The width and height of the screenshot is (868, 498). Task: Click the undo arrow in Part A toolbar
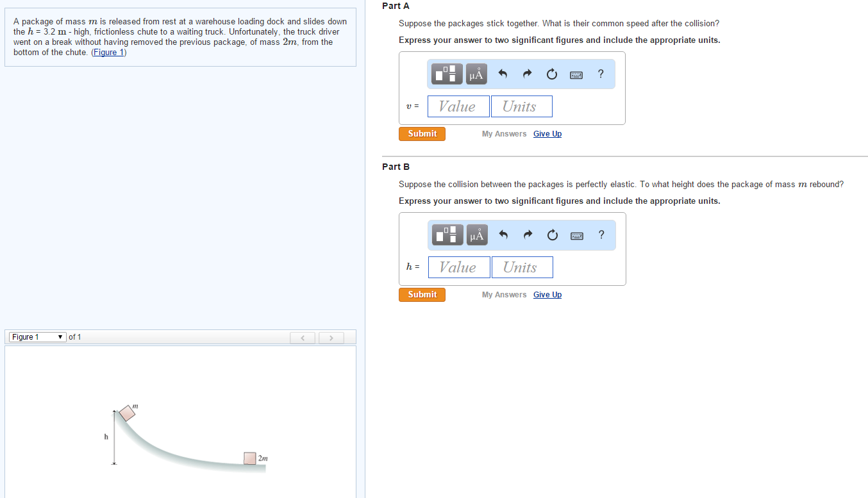[503, 74]
